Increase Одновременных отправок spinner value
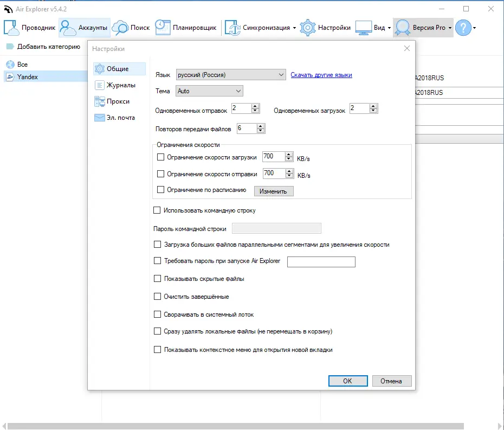The width and height of the screenshot is (504, 430). click(x=255, y=106)
